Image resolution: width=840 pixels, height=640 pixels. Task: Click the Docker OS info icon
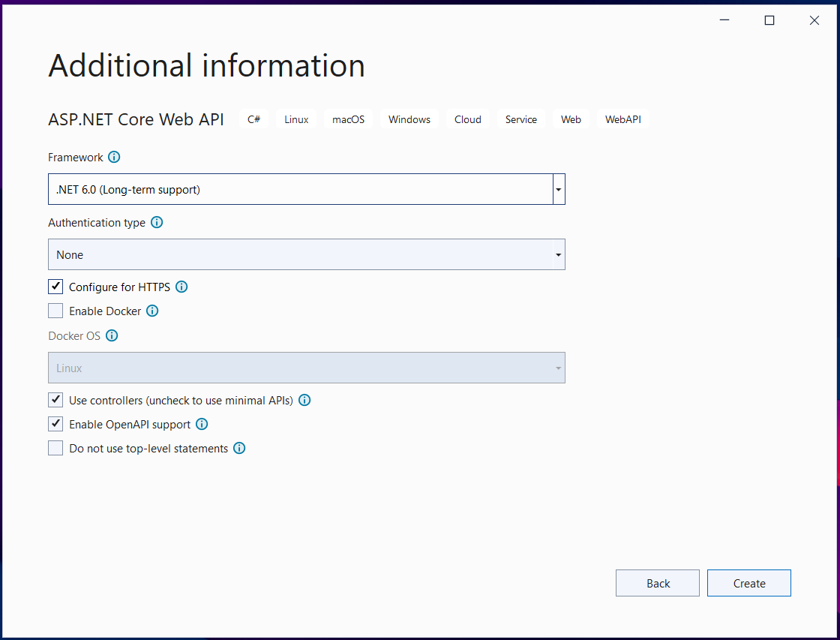tap(112, 335)
